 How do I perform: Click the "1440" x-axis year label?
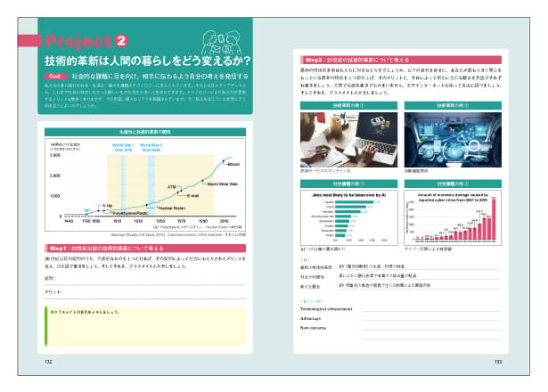[70, 221]
